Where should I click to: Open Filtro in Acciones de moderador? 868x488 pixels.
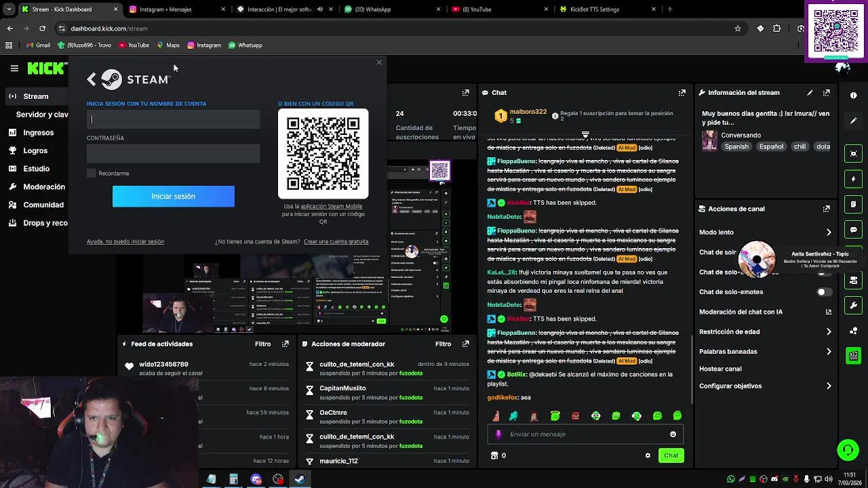pyautogui.click(x=443, y=344)
